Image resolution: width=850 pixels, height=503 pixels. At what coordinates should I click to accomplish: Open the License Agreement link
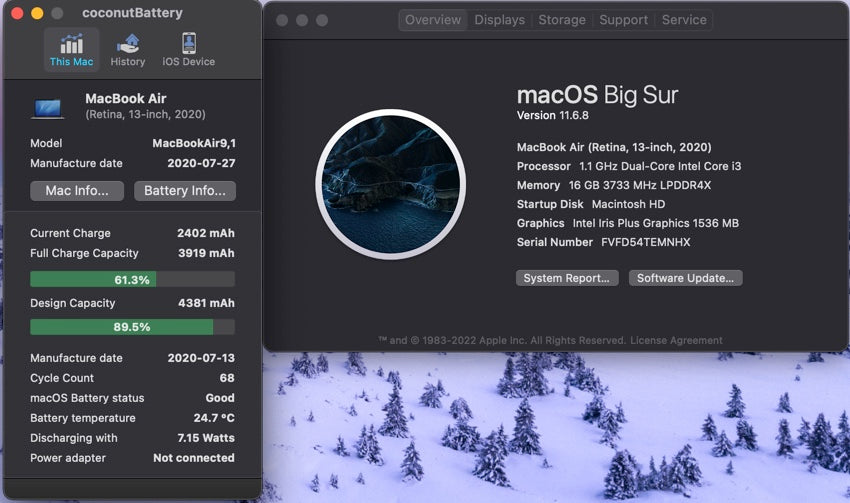[676, 340]
